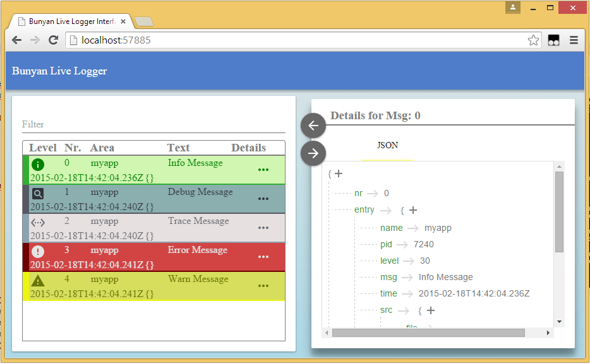Click the exclamation icon on Error Message row
Viewport: 590px width, 364px height.
[38, 251]
